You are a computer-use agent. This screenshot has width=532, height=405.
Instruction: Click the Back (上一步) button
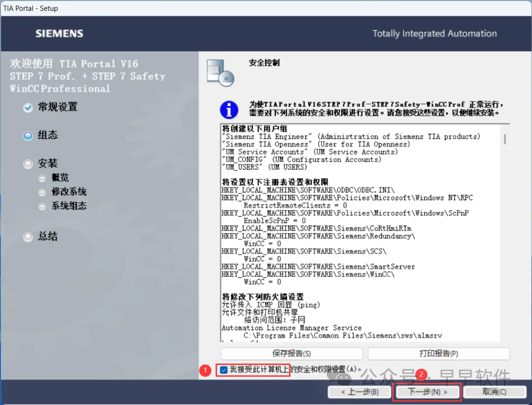(360, 392)
